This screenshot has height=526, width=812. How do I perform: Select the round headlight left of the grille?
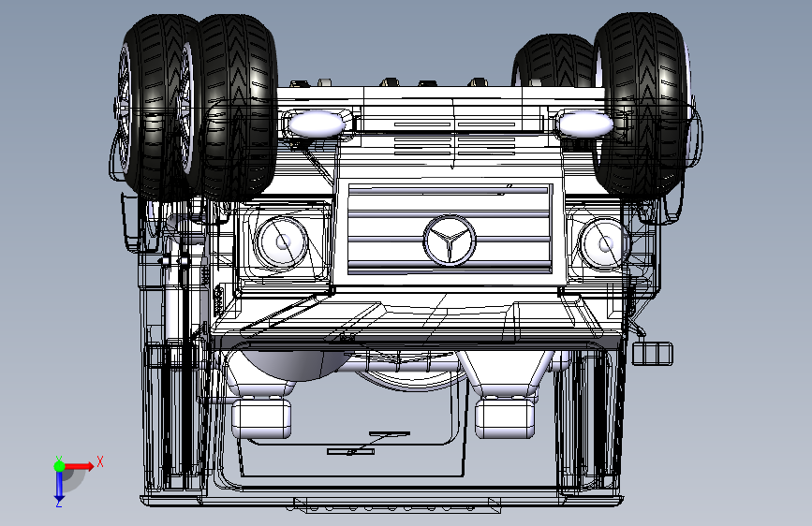282,242
